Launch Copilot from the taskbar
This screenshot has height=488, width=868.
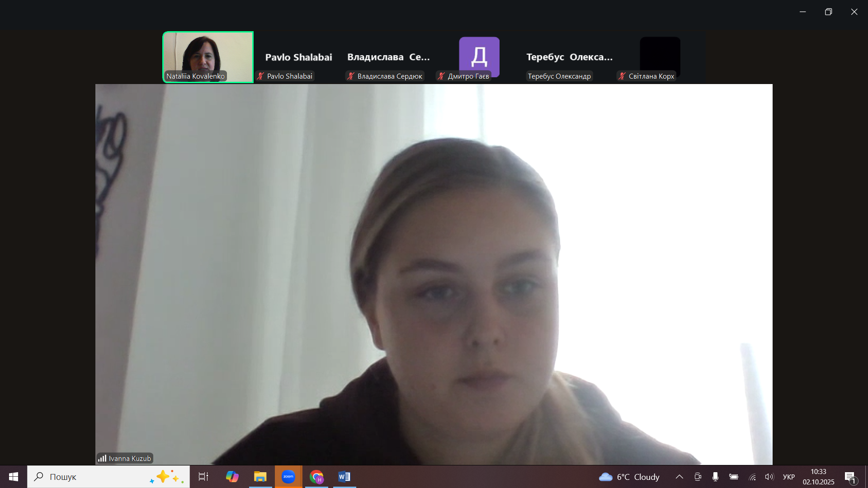tap(232, 477)
